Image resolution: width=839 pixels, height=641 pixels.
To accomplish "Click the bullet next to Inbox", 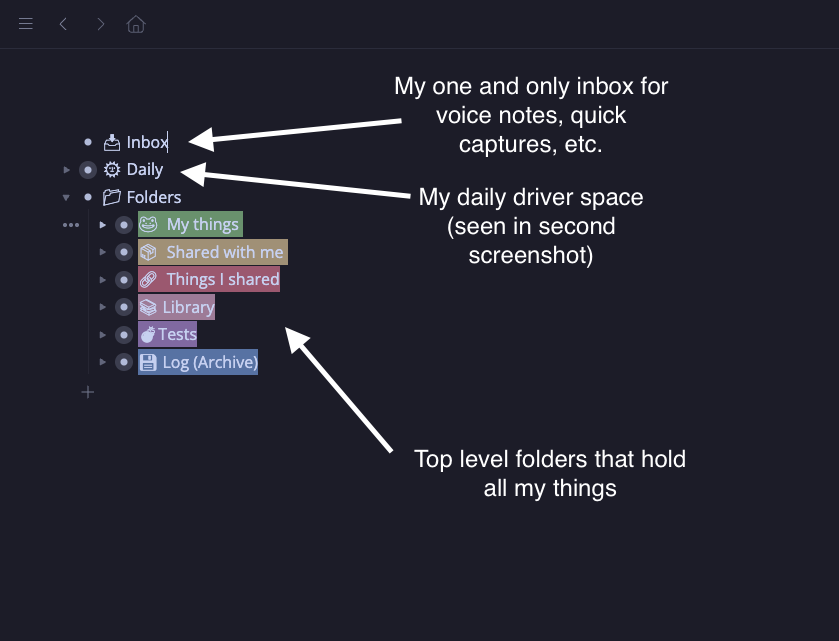I will pos(88,143).
